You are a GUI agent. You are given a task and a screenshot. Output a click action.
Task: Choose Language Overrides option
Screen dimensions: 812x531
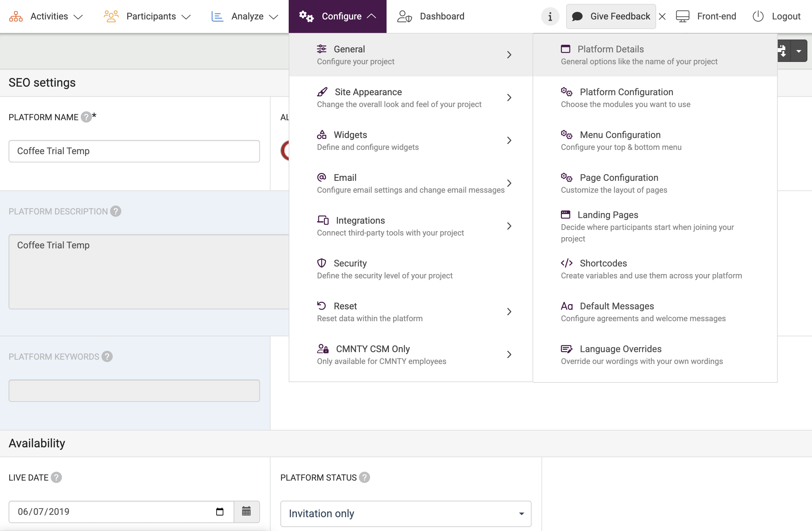pyautogui.click(x=620, y=349)
